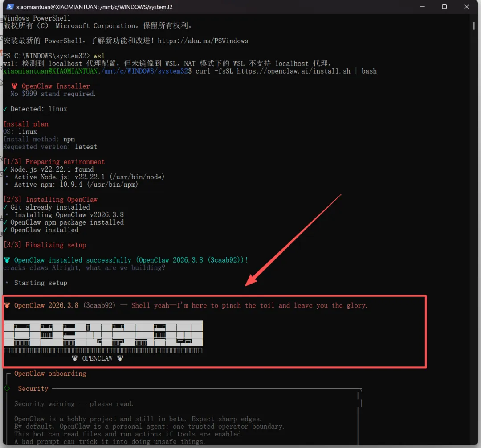Click checkmark beside Git already installed

click(5, 207)
